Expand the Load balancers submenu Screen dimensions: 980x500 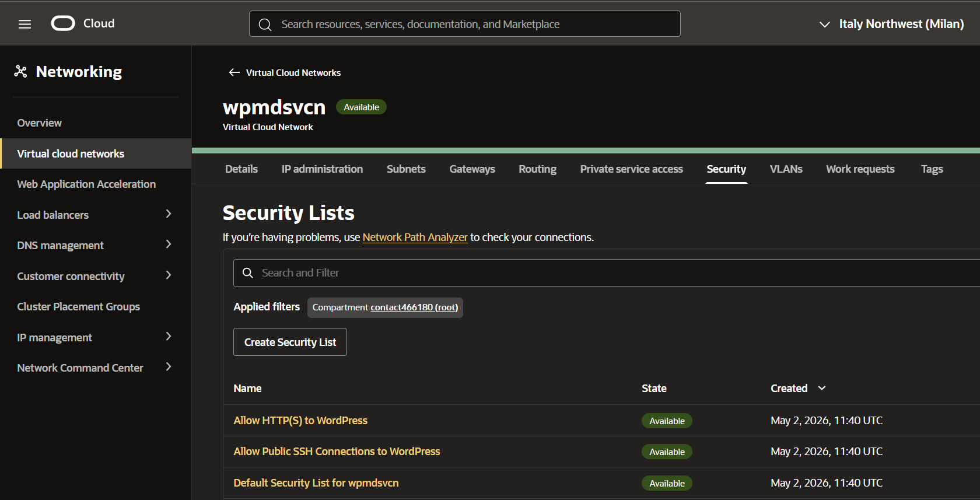[x=169, y=214]
